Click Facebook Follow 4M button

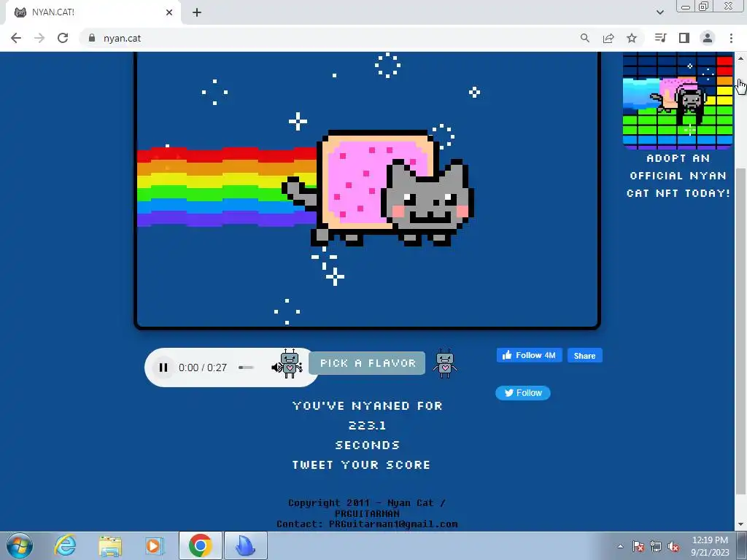[530, 355]
